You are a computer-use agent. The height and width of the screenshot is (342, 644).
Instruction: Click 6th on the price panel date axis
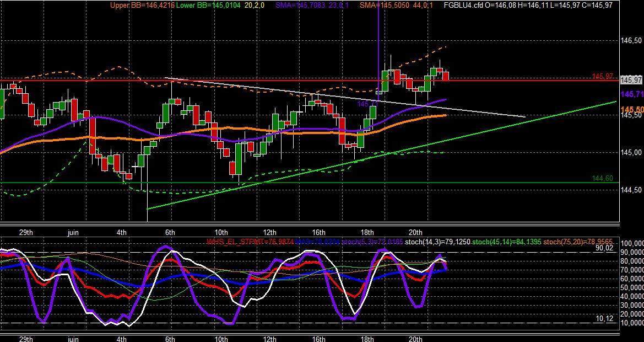[170, 232]
